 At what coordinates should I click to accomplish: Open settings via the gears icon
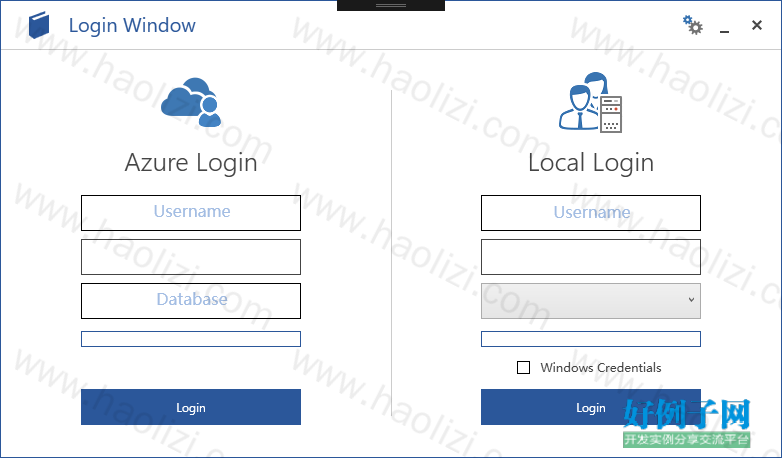(x=693, y=25)
